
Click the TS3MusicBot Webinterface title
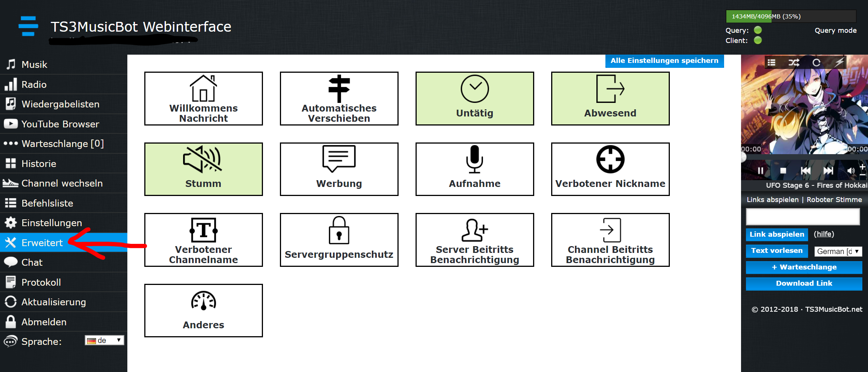click(x=141, y=27)
